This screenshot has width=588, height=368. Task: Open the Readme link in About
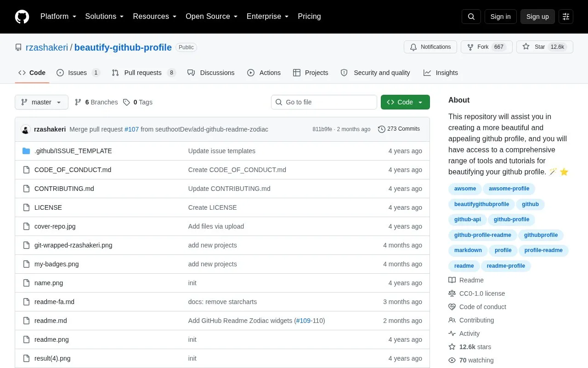coord(466,280)
